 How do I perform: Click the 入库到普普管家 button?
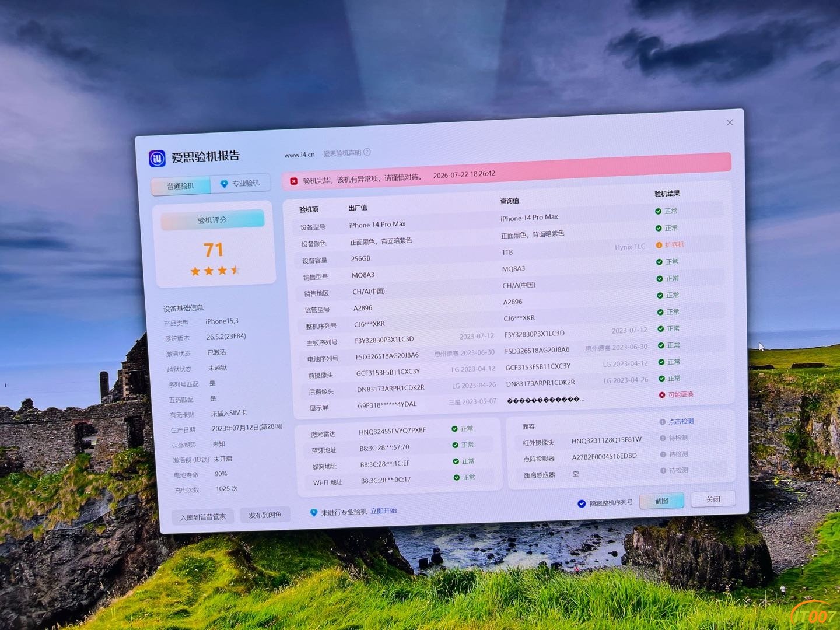[x=203, y=517]
